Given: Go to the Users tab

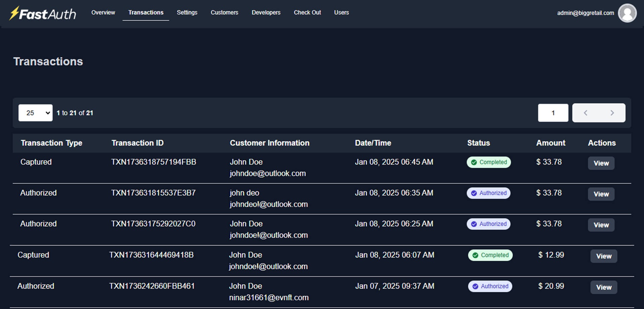Looking at the screenshot, I should pyautogui.click(x=341, y=13).
